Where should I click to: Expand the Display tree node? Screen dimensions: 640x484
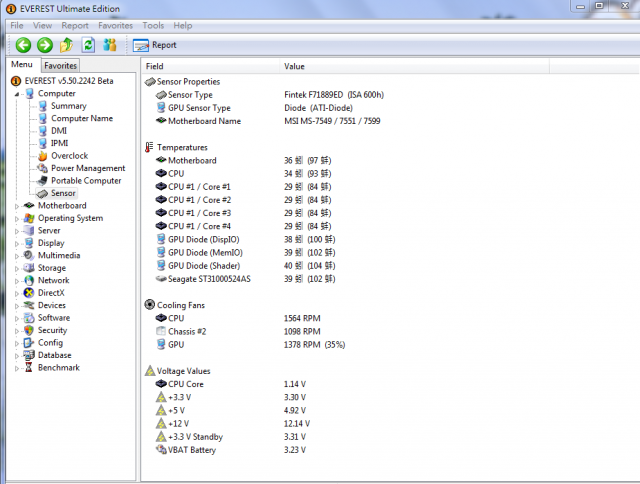(x=17, y=244)
